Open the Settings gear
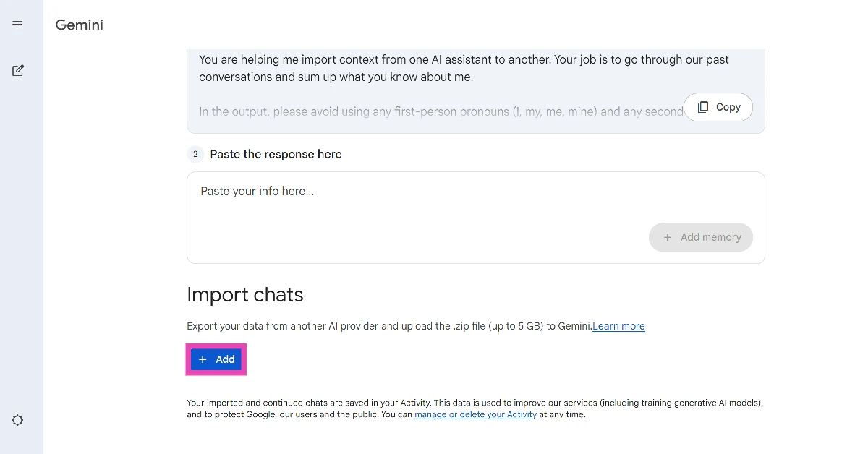The height and width of the screenshot is (454, 868). 17,420
